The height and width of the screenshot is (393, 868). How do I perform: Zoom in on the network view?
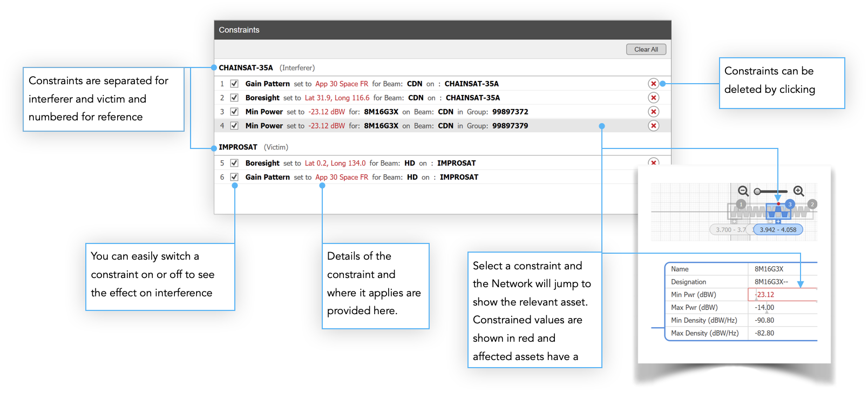pyautogui.click(x=799, y=191)
